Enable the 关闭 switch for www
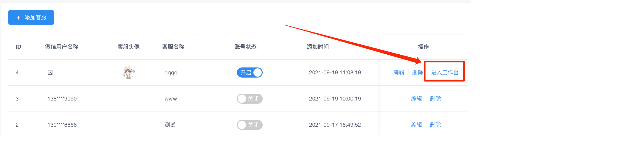Screen dimensions: 644x148 point(249,99)
